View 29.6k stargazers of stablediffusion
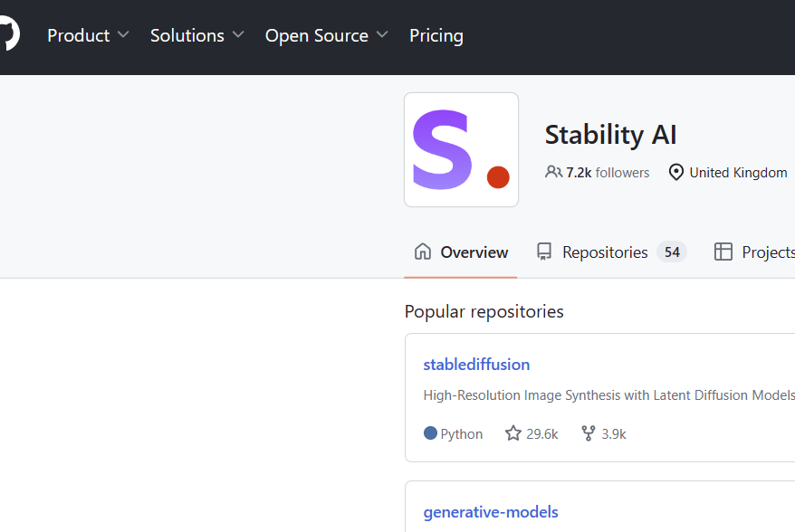795x532 pixels. point(532,433)
